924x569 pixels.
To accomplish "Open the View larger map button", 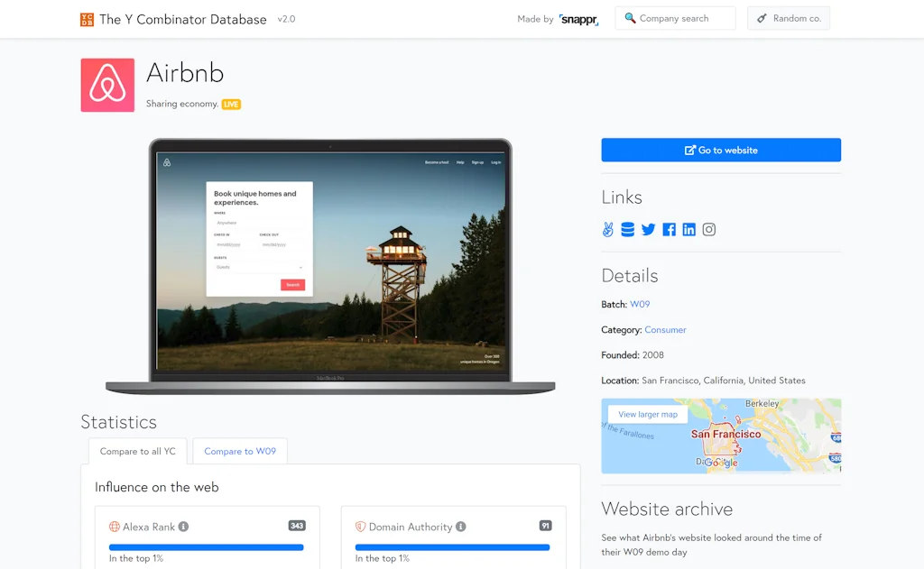I will coord(647,413).
